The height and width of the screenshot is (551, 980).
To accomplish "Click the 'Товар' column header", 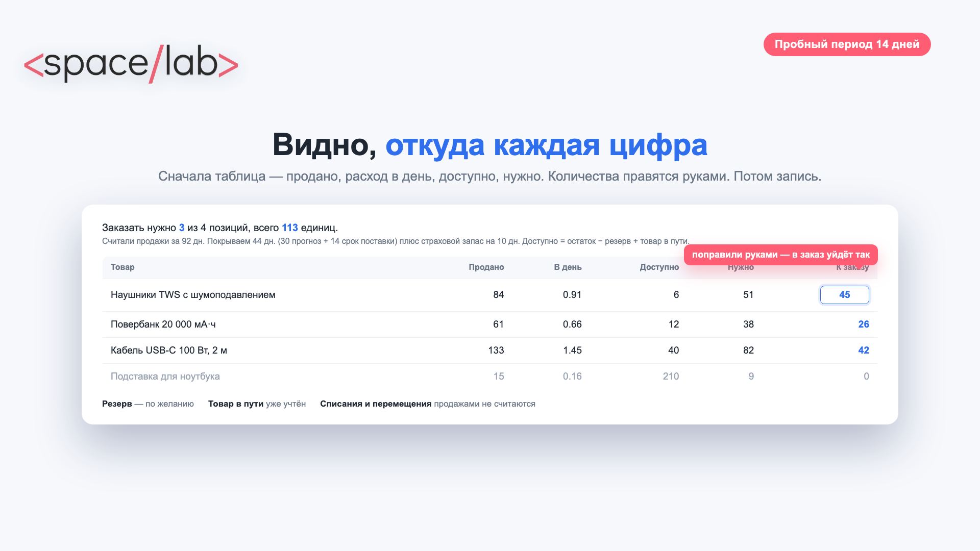I will [x=122, y=267].
